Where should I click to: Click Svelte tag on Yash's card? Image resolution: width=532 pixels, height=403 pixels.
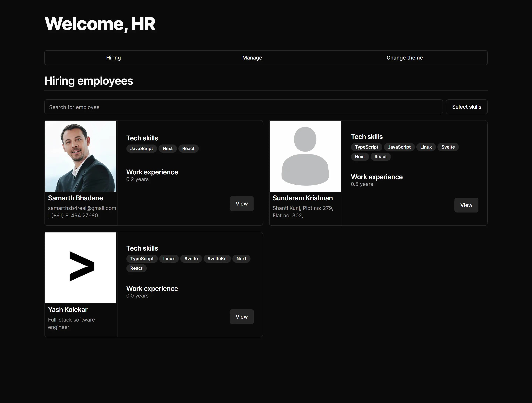(x=191, y=259)
